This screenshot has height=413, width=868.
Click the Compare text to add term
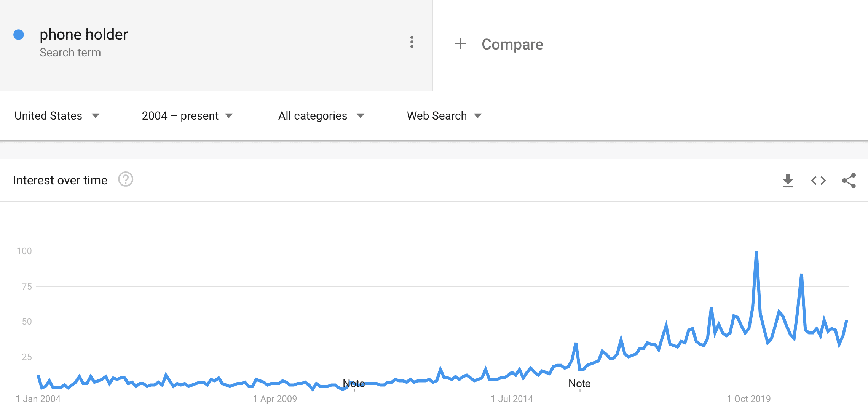point(512,45)
